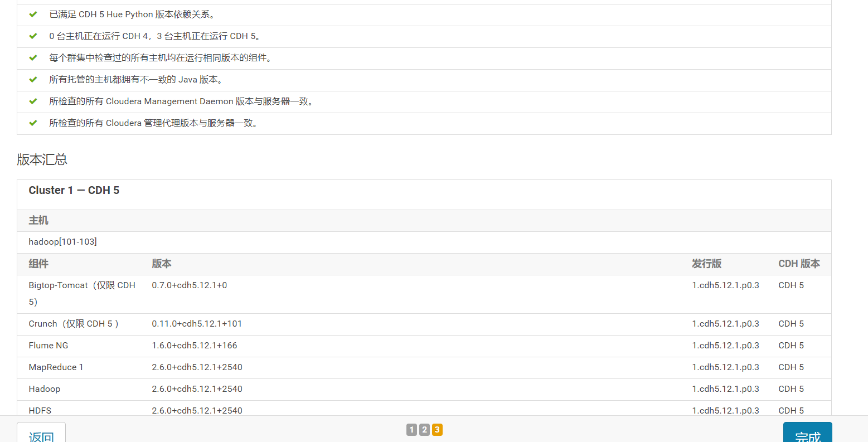Select text '所检查的所有 Cloudera 管理代理版本与服务器一致'
The image size is (868, 442).
point(154,123)
